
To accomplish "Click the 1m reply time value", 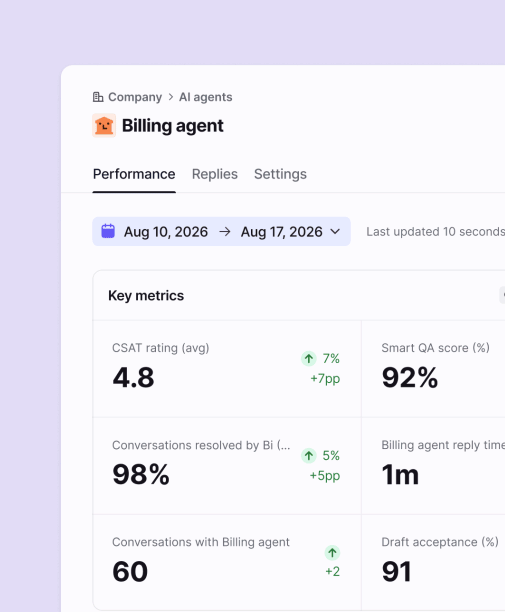I will point(400,475).
